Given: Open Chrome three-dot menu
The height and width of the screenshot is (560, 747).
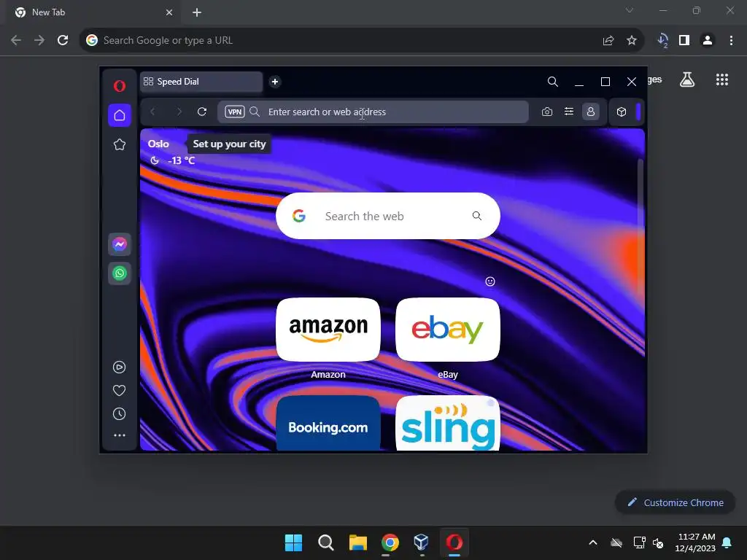Looking at the screenshot, I should tap(731, 41).
